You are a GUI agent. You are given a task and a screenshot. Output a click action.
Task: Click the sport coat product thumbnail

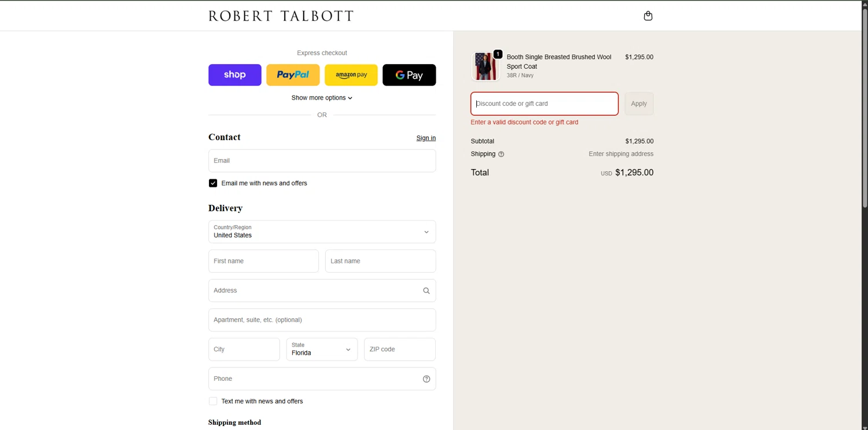(485, 66)
